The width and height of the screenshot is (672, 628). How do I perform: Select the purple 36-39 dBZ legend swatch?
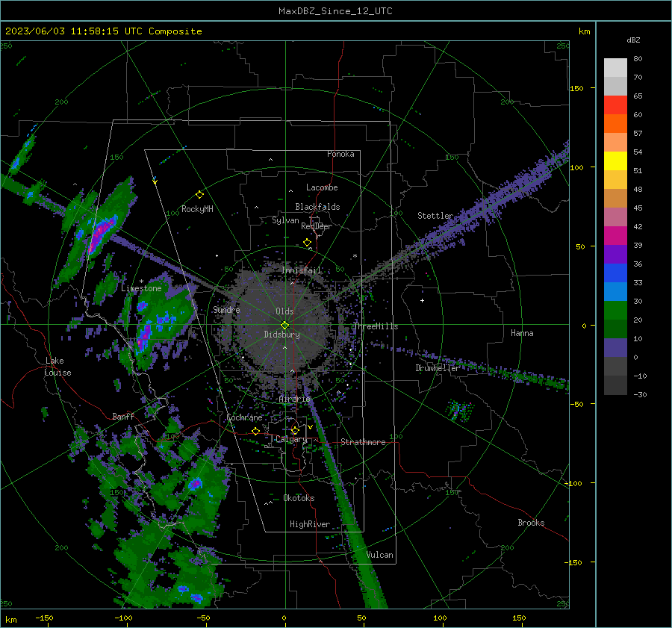coord(615,255)
